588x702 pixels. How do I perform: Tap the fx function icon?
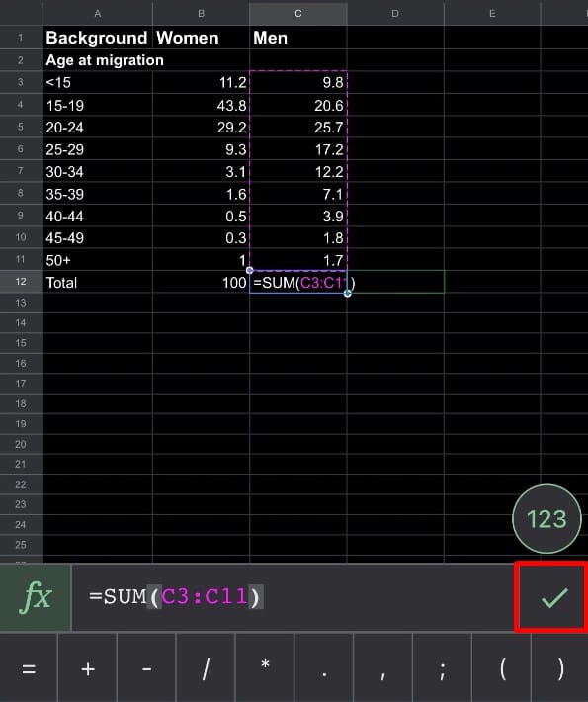[36, 597]
